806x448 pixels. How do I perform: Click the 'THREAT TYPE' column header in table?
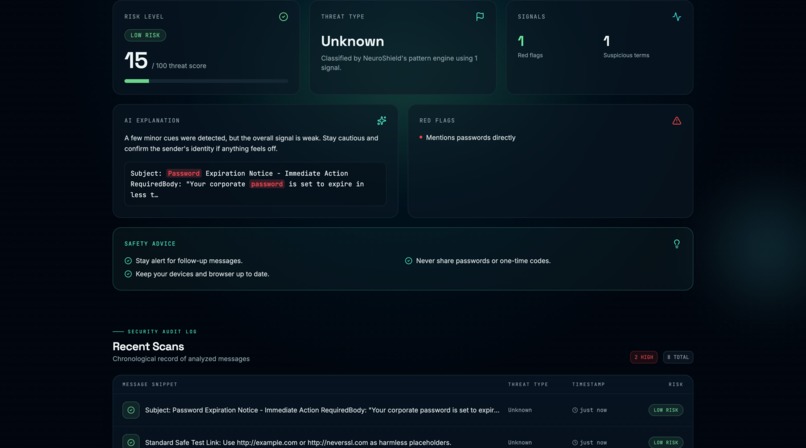528,384
